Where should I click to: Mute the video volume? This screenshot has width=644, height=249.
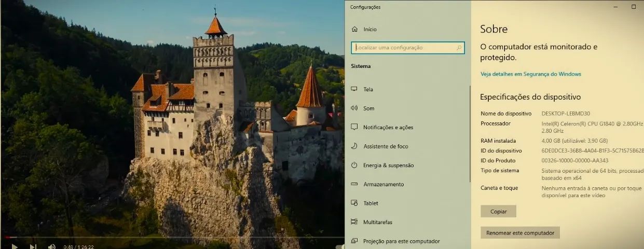pos(51,246)
